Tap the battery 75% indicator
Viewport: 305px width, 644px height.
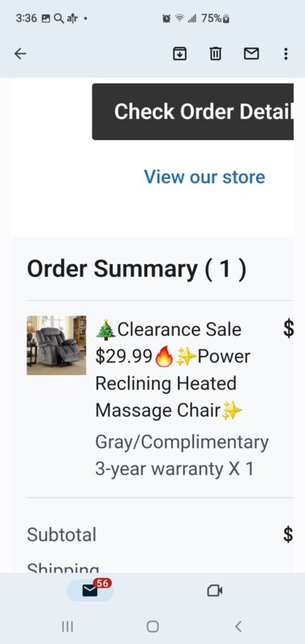click(x=216, y=19)
